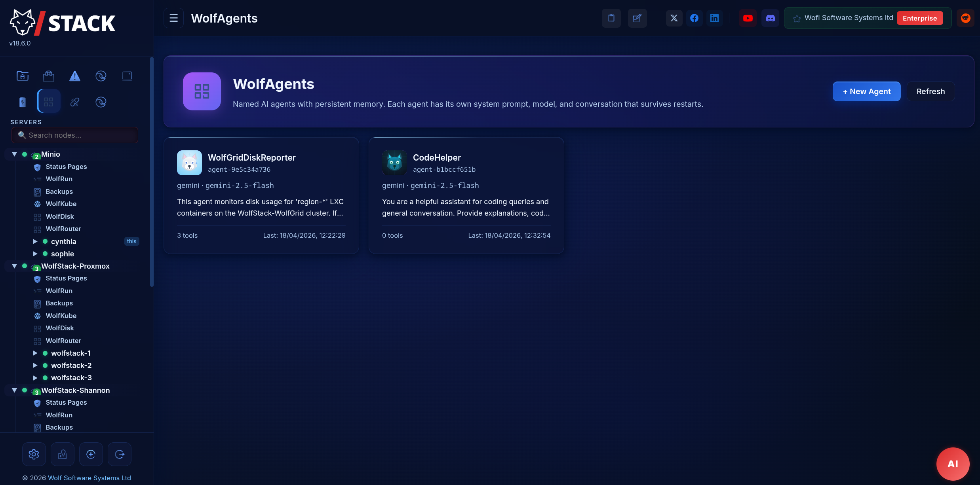Follow the Wolf Software Systems Ltd footer link
Screen dimensions: 980x485
[89, 478]
